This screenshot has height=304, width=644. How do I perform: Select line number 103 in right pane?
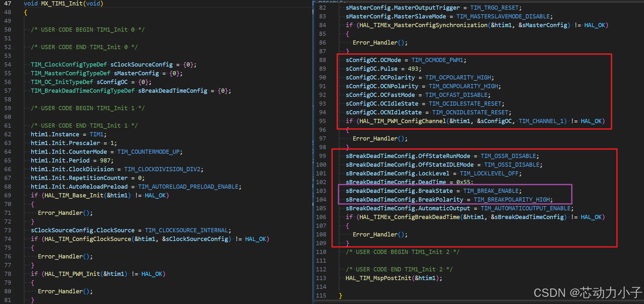click(321, 191)
